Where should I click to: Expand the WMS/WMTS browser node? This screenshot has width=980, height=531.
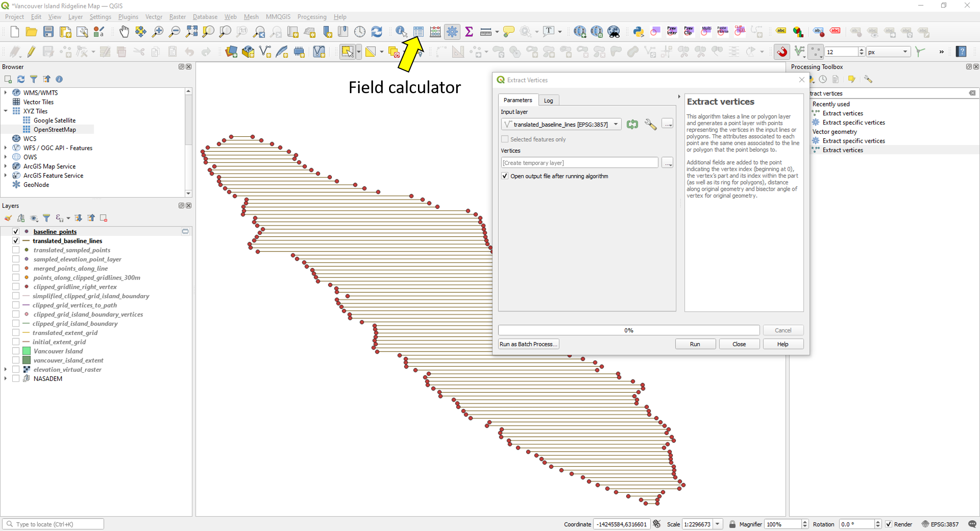coord(5,93)
